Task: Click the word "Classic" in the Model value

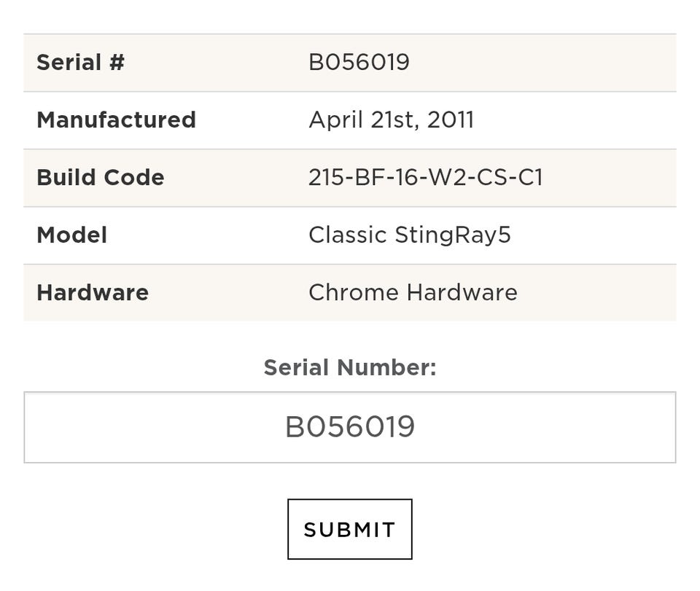Action: tap(347, 235)
